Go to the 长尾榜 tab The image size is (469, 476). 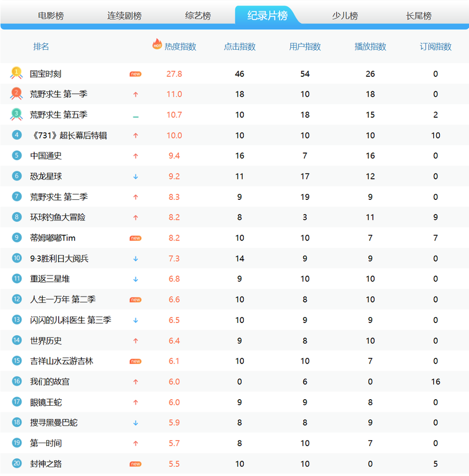(419, 16)
